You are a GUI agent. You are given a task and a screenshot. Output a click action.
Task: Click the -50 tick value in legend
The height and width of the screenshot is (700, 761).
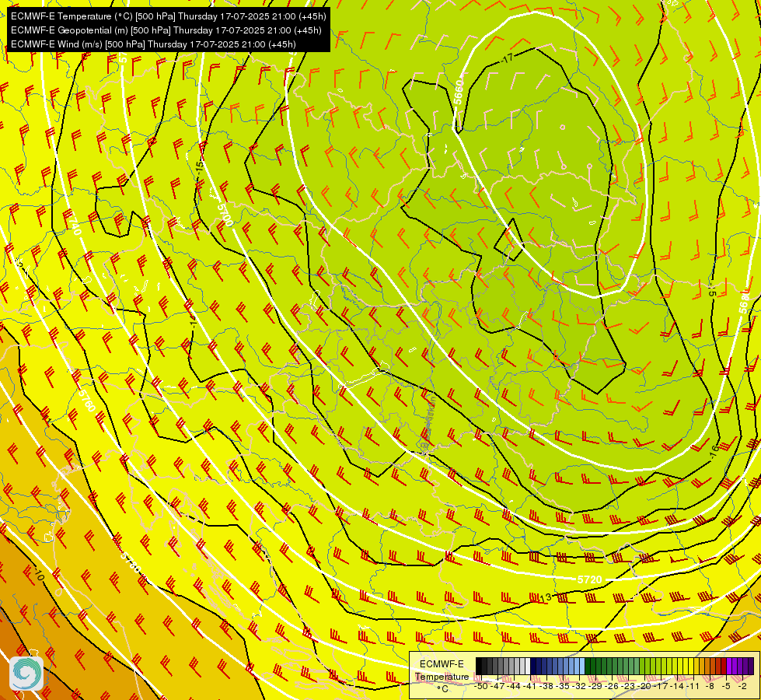tap(480, 687)
